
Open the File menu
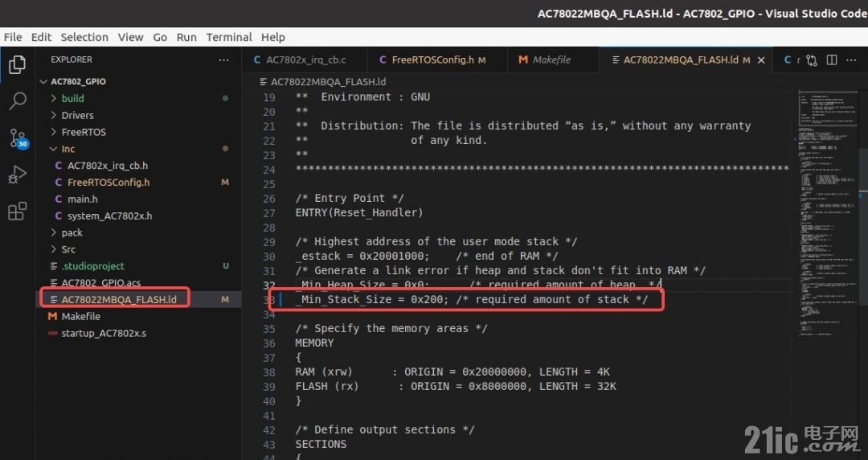pos(13,37)
